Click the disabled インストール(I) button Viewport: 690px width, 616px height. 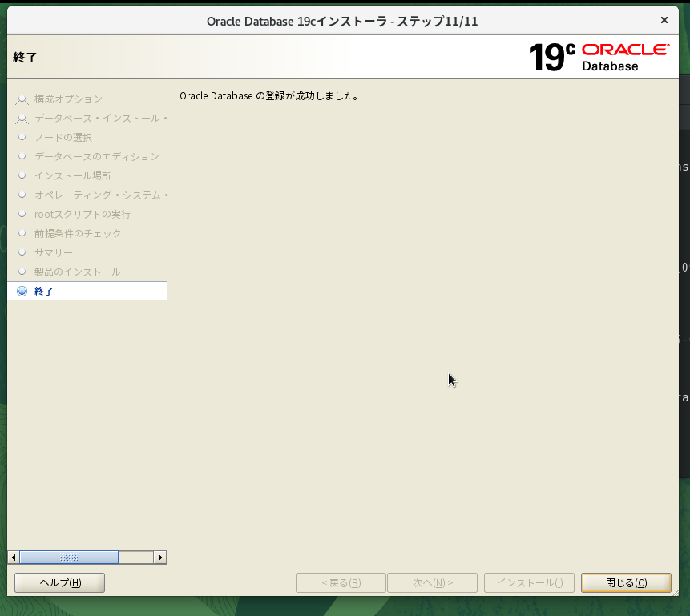click(530, 582)
